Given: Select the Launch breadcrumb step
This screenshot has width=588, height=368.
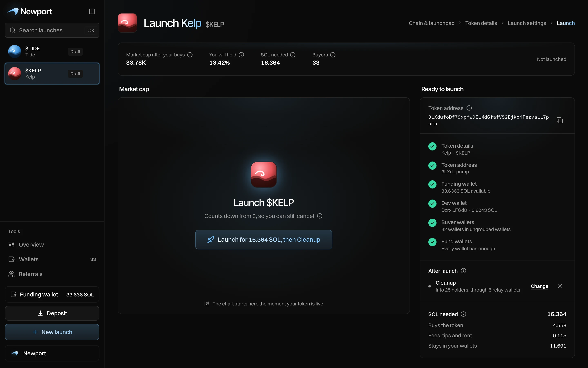Looking at the screenshot, I should click(566, 23).
